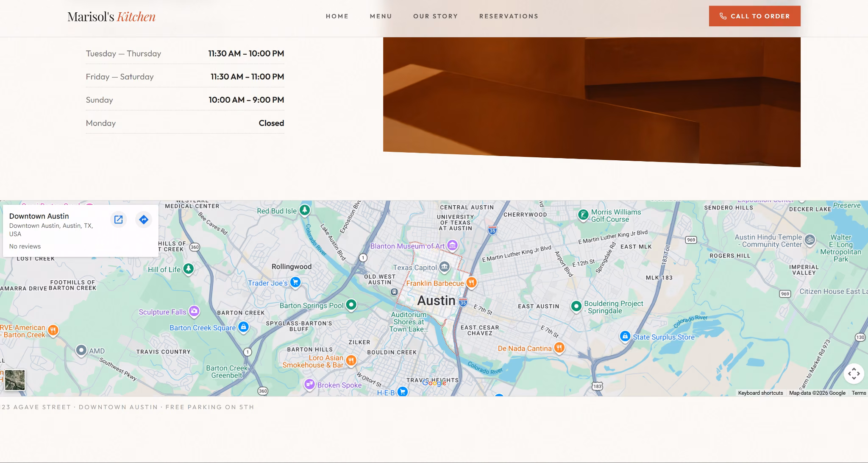Select the Hill of Life park pin
The image size is (868, 463).
pos(188,269)
